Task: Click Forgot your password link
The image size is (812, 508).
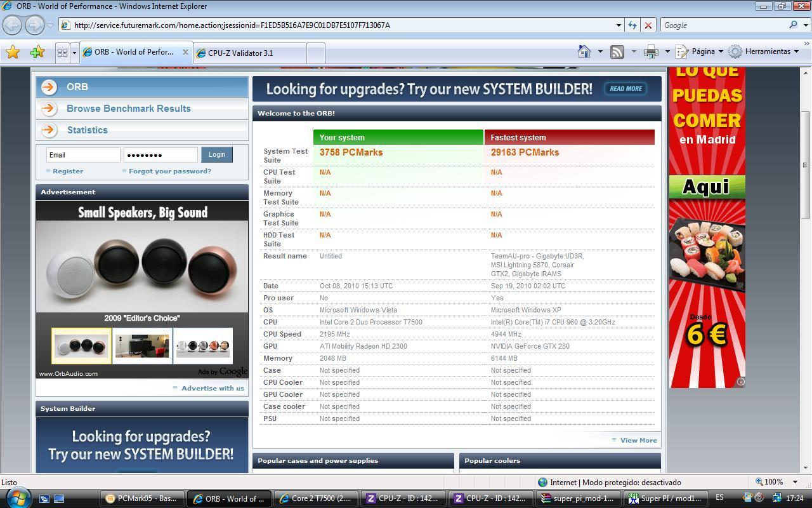Action: (170, 171)
